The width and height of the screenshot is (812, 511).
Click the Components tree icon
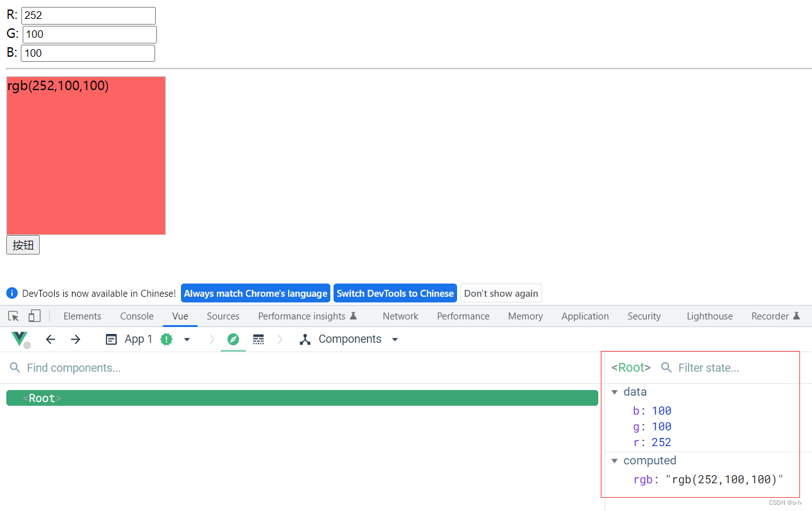pyautogui.click(x=305, y=339)
